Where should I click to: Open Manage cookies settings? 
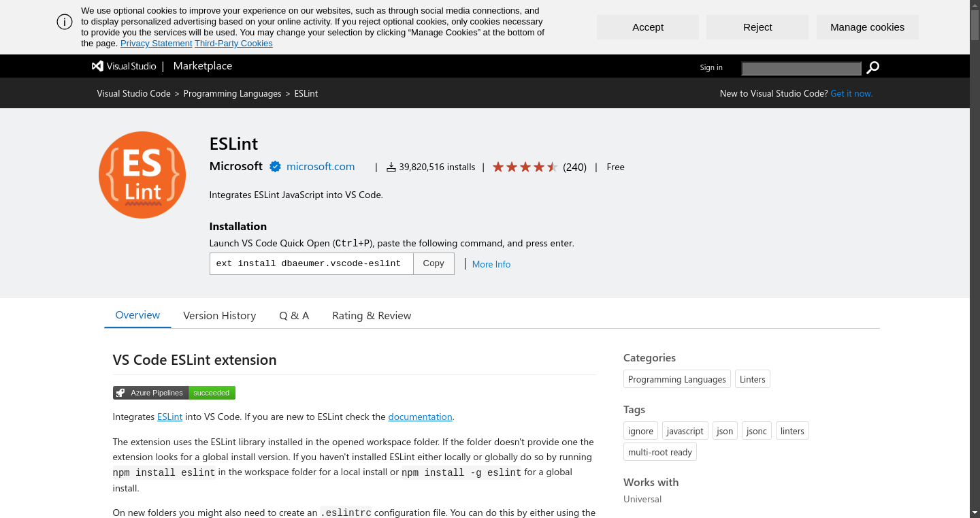[868, 27]
